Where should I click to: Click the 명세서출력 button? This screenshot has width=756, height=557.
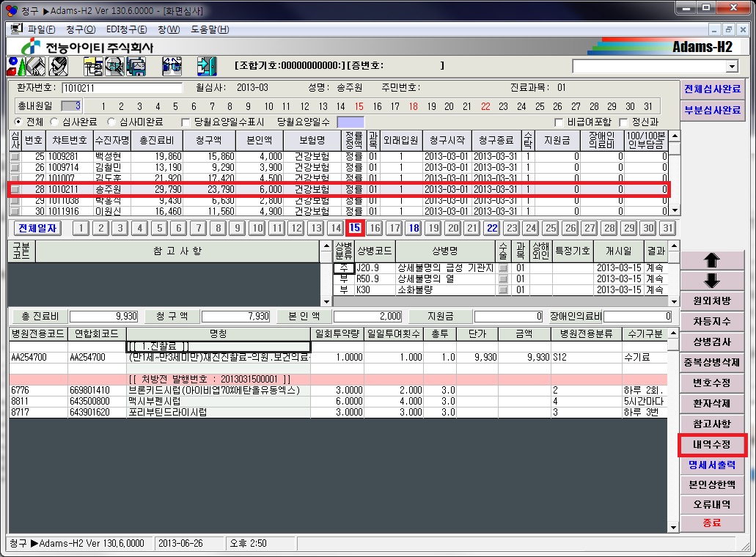tap(712, 465)
